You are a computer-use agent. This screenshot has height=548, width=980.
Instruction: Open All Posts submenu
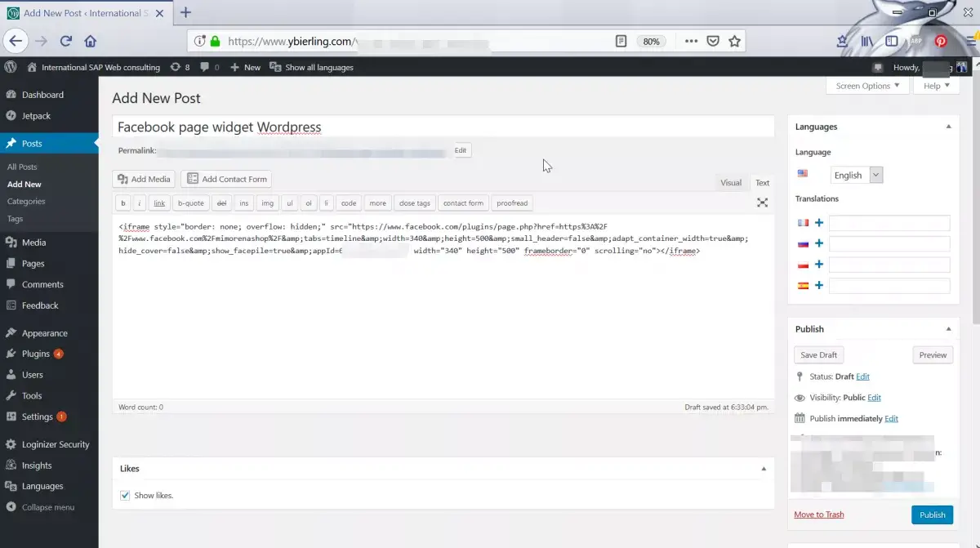(22, 167)
